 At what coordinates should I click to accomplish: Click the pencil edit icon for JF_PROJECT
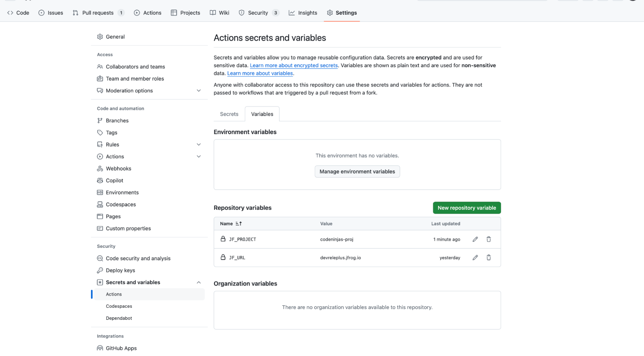click(x=475, y=239)
